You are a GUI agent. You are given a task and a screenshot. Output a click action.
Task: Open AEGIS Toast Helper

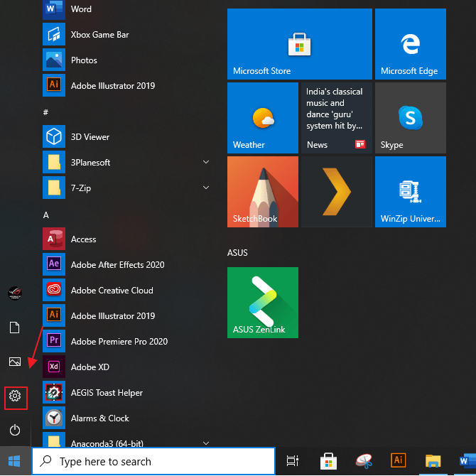point(126,392)
